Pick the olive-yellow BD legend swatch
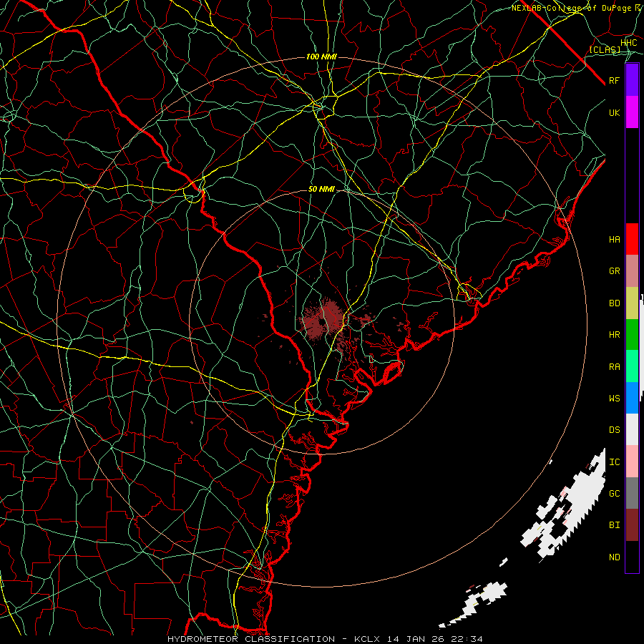644x644 pixels. click(632, 303)
